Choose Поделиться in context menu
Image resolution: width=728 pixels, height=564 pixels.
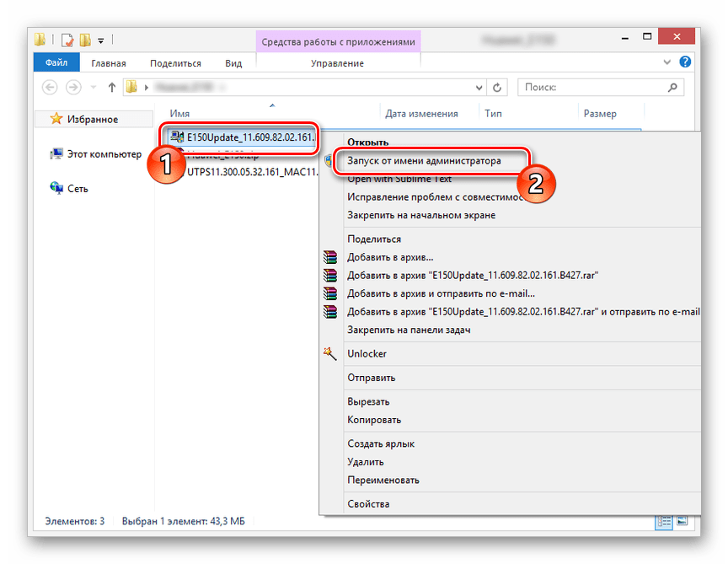click(x=374, y=239)
